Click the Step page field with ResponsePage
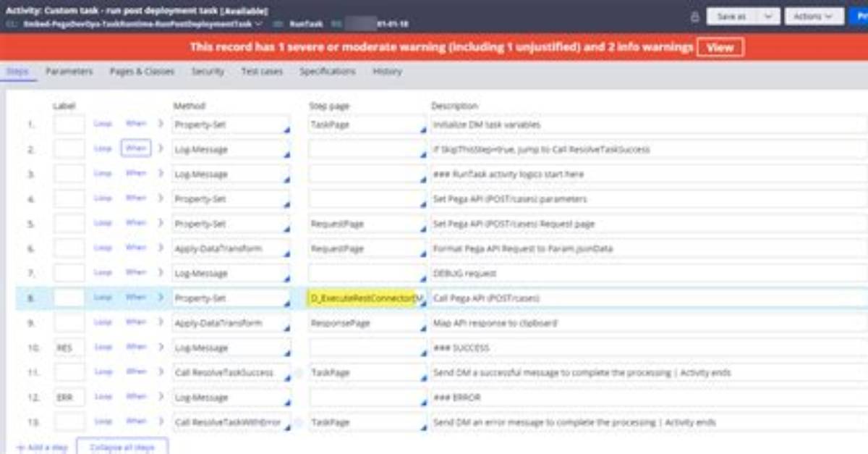This screenshot has height=454, width=868. pos(367,323)
